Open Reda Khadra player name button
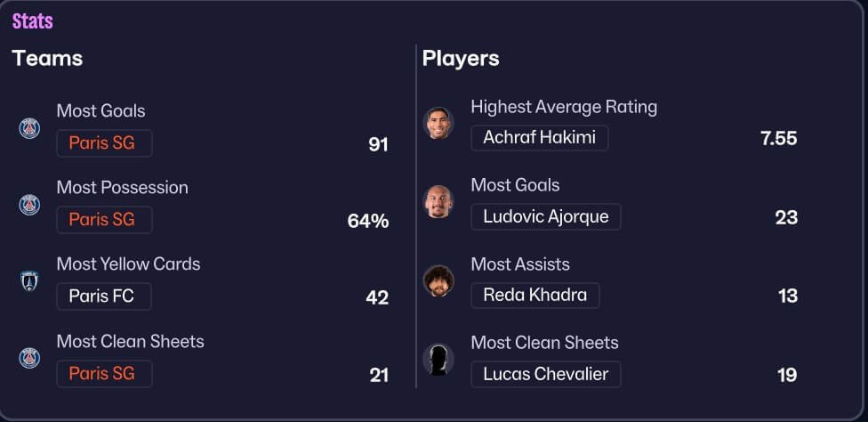Image resolution: width=868 pixels, height=422 pixels. point(535,296)
